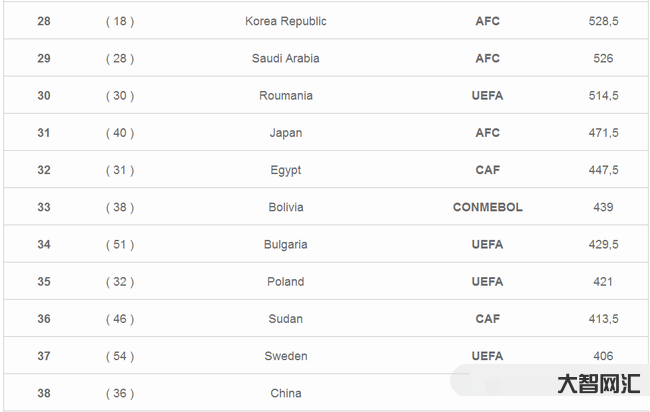Screen dimensions: 650x412
Task: Click the China country name
Action: [x=285, y=393]
